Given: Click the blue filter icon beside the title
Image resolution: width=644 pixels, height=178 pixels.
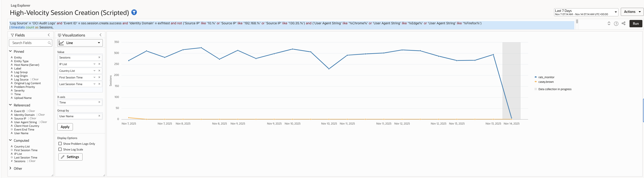Looking at the screenshot, I should click(x=134, y=12).
